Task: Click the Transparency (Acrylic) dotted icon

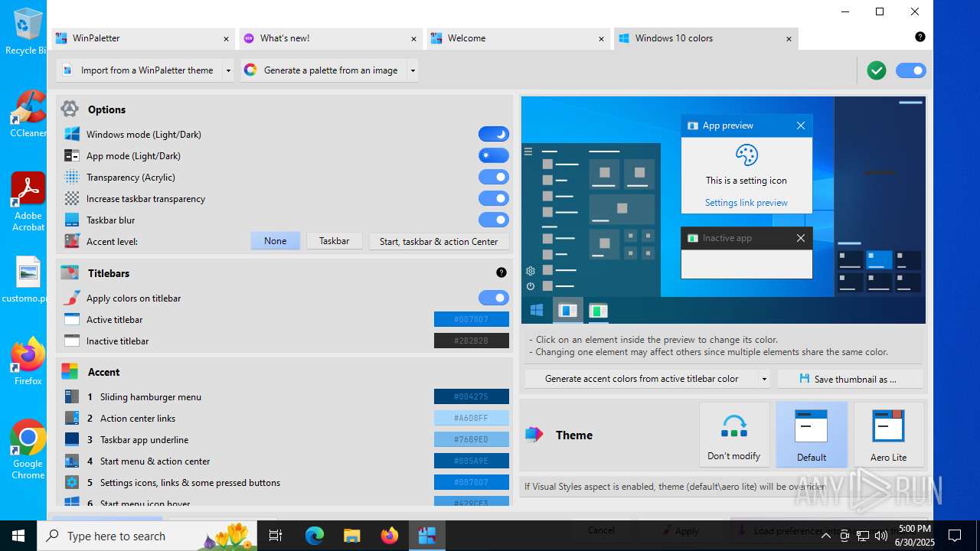Action: [x=72, y=177]
